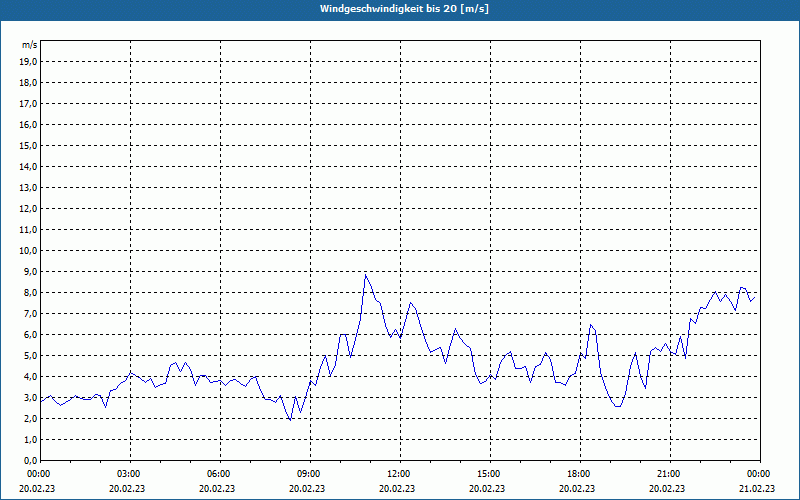Click the curve's lowest dip before 09:00

coord(290,420)
